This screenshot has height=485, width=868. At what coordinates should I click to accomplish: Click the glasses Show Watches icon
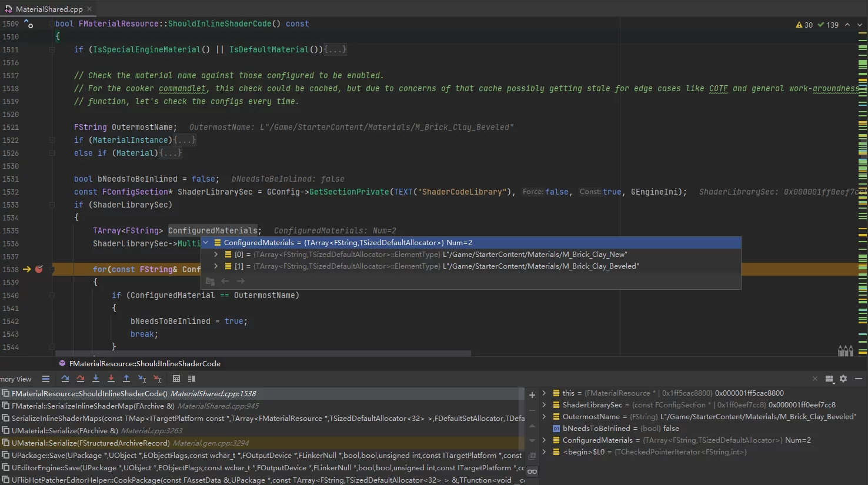tap(532, 471)
